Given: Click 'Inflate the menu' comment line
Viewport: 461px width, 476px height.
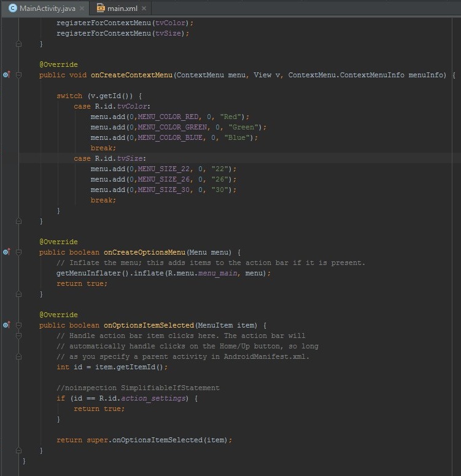Looking at the screenshot, I should (211, 263).
